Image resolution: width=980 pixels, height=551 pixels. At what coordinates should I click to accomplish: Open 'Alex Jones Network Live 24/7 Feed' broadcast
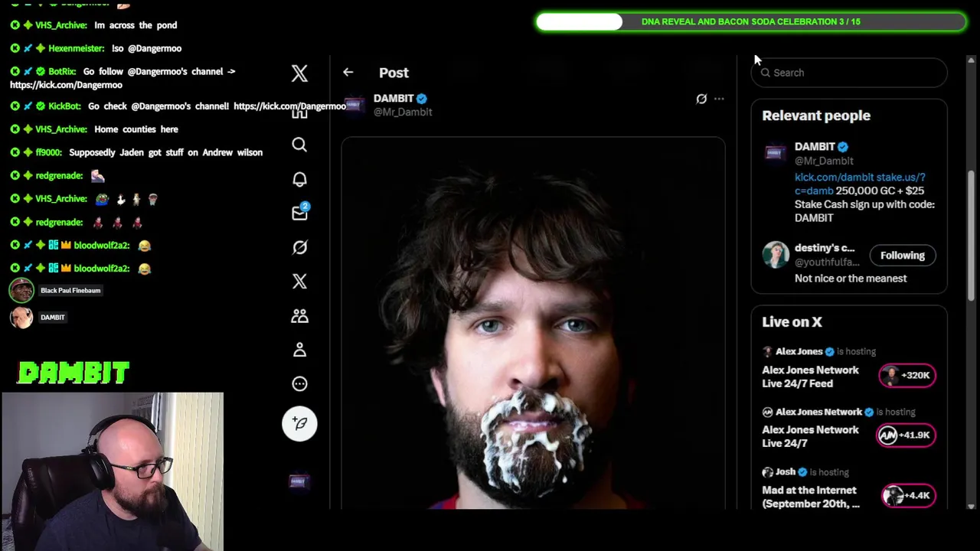(810, 377)
